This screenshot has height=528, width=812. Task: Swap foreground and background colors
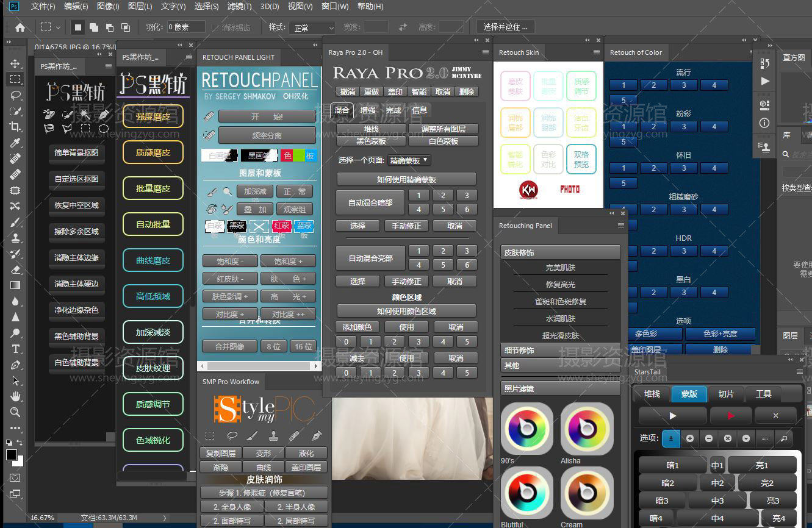(x=20, y=443)
